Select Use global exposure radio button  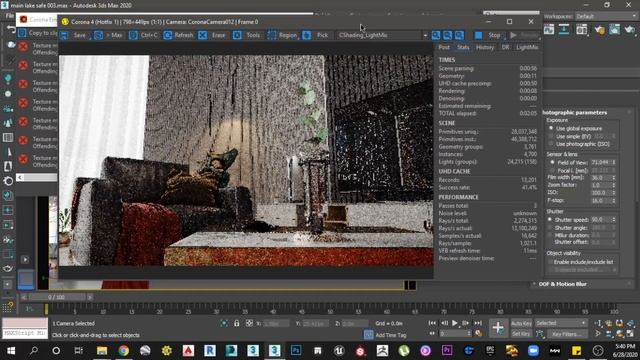[x=551, y=129]
